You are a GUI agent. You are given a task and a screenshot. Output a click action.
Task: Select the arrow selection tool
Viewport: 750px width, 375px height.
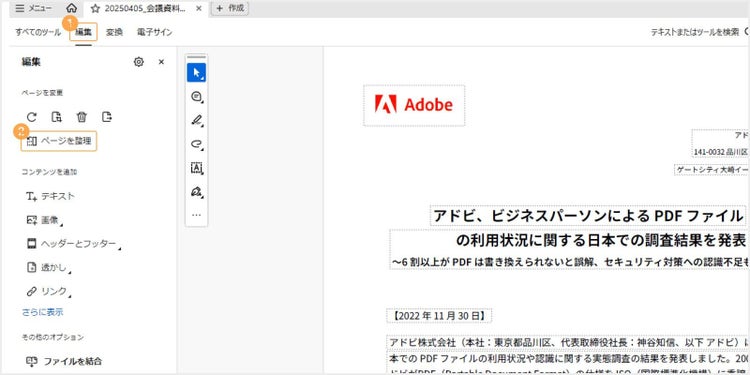click(196, 72)
